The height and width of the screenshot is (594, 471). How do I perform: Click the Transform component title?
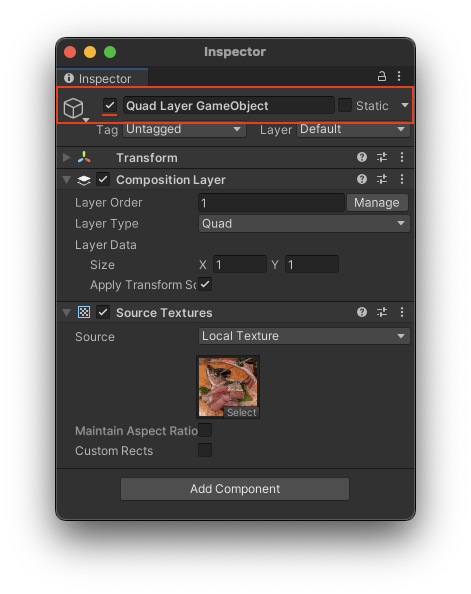147,158
